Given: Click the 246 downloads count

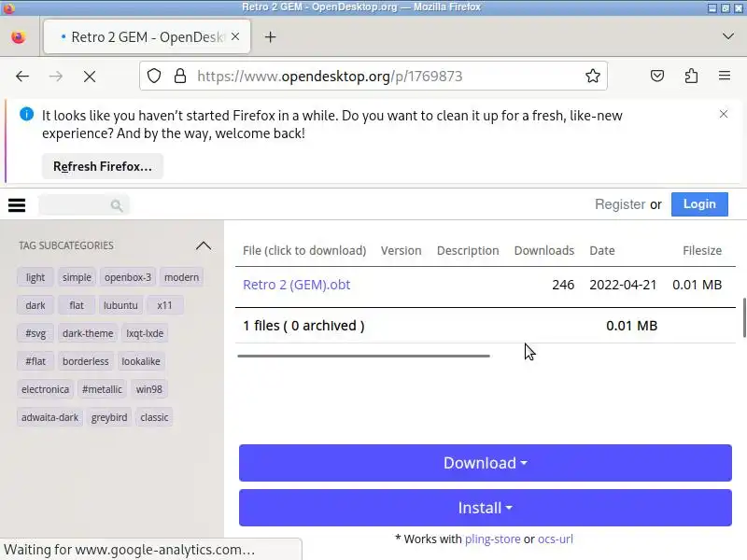Looking at the screenshot, I should click(563, 285).
